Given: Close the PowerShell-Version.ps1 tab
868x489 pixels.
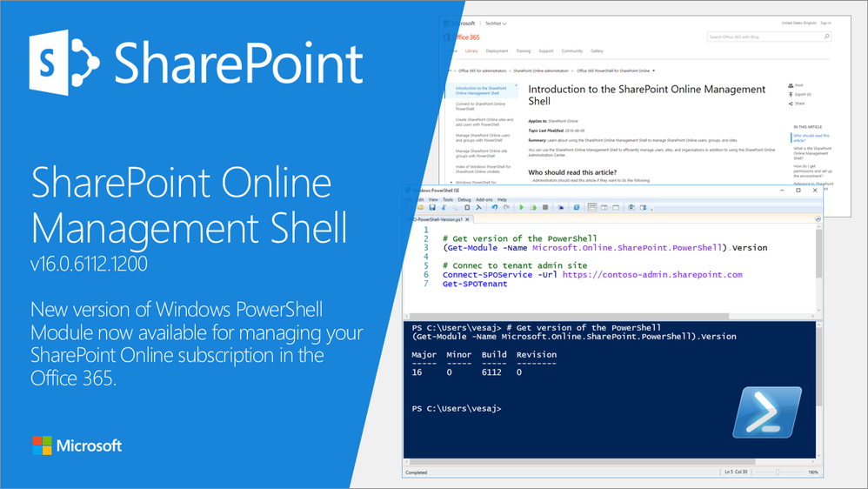Looking at the screenshot, I should click(467, 219).
